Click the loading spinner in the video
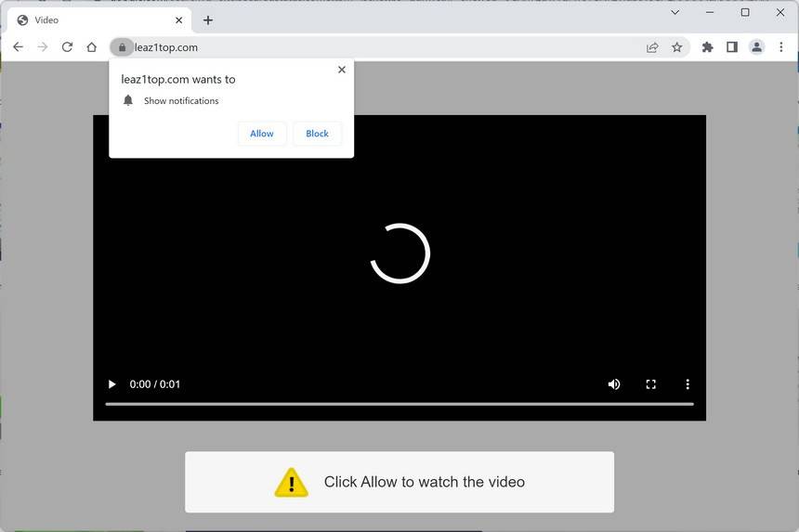Image resolution: width=799 pixels, height=532 pixels. click(400, 253)
